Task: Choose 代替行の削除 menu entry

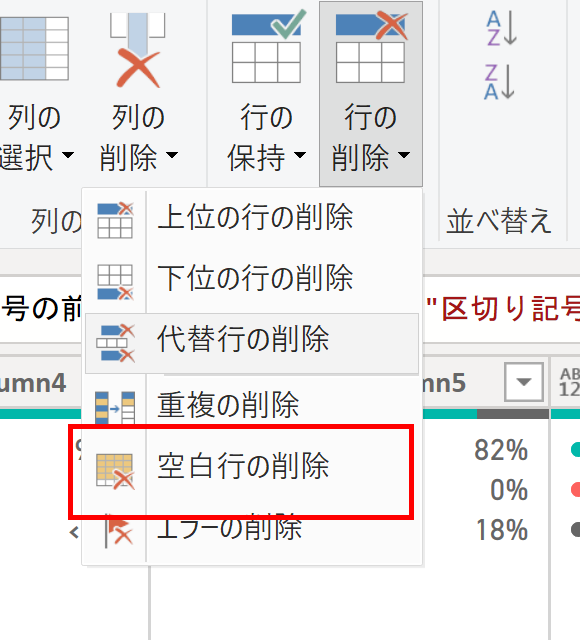Action: coord(252,343)
